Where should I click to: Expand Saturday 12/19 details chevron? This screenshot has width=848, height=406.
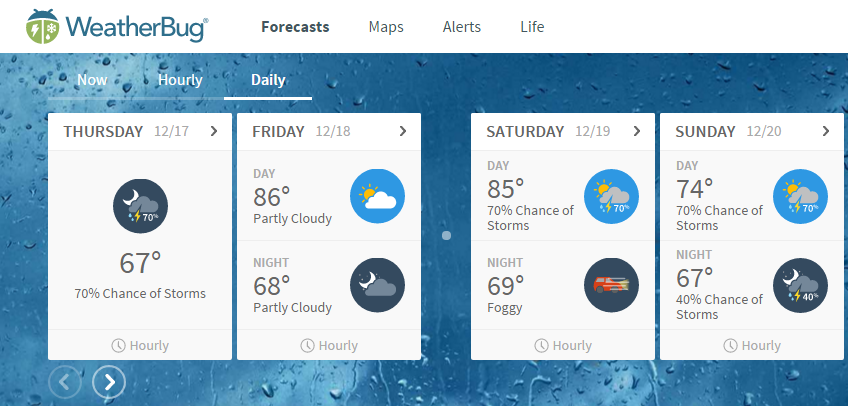point(637,131)
